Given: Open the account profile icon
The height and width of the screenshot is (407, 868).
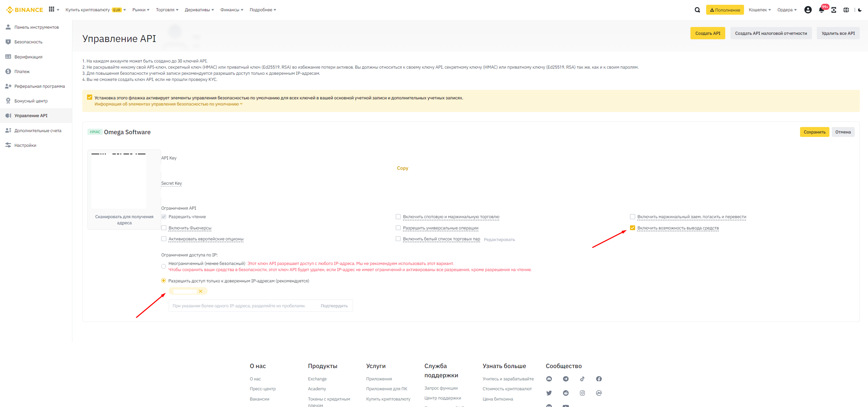Looking at the screenshot, I should [x=808, y=10].
